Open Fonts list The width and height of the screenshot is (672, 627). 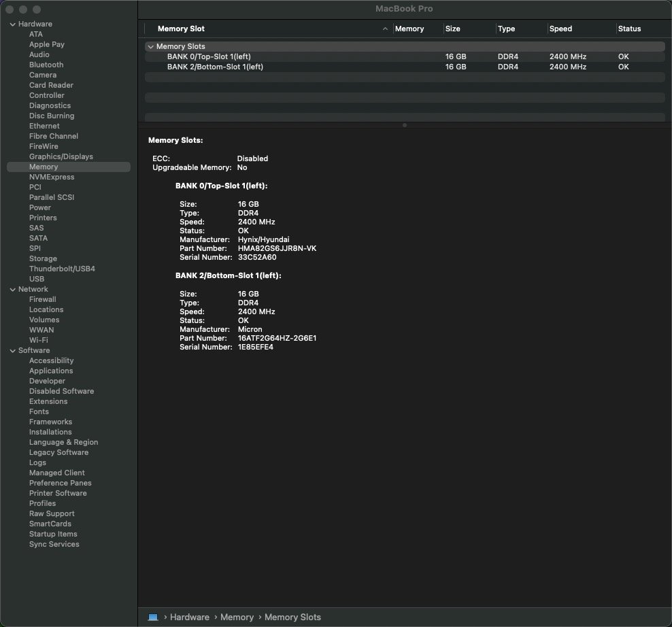pos(39,412)
